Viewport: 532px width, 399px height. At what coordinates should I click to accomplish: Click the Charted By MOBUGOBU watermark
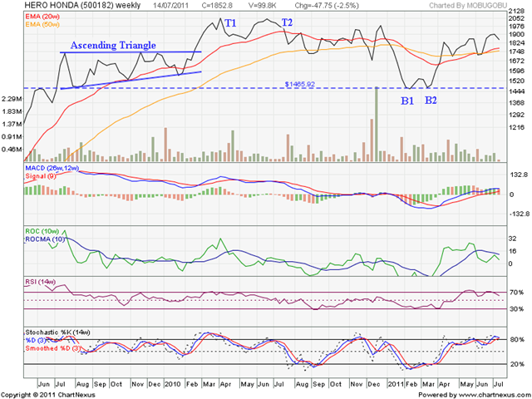468,5
